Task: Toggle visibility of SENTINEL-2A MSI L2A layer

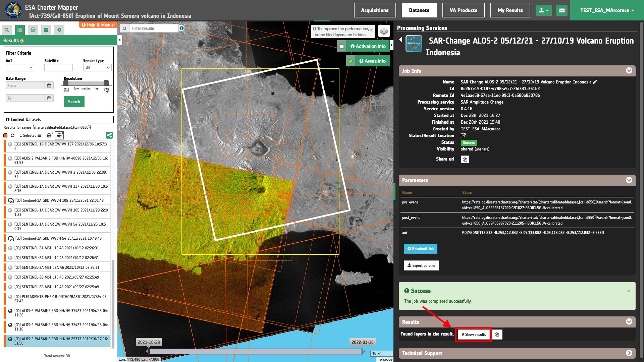Action: click(x=10, y=267)
